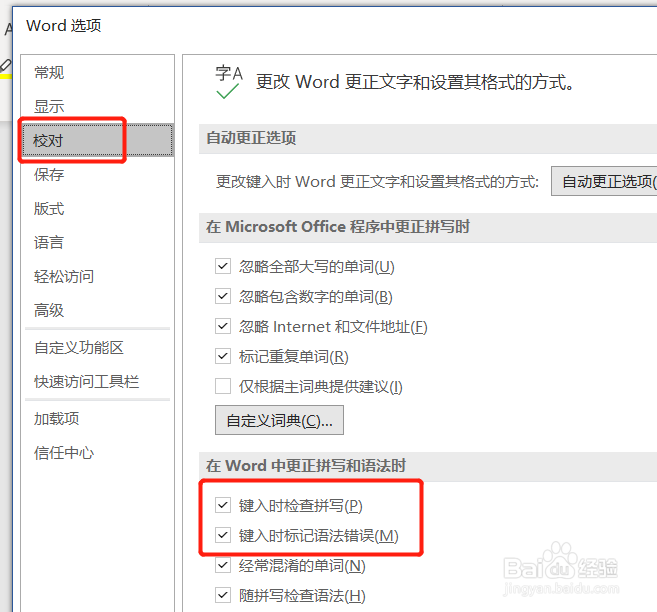Toggle 忽略 Internet 和文件地址 checkbox
Image resolution: width=657 pixels, height=612 pixels.
[222, 326]
